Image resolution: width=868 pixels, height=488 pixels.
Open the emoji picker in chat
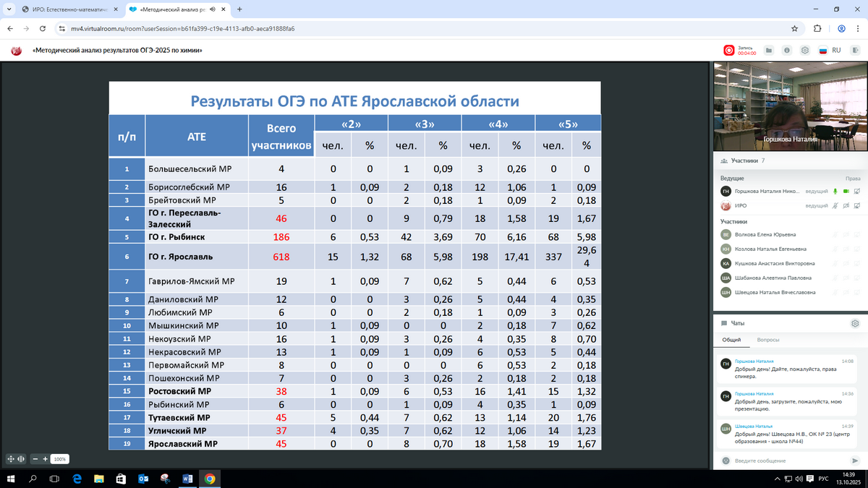(x=724, y=461)
